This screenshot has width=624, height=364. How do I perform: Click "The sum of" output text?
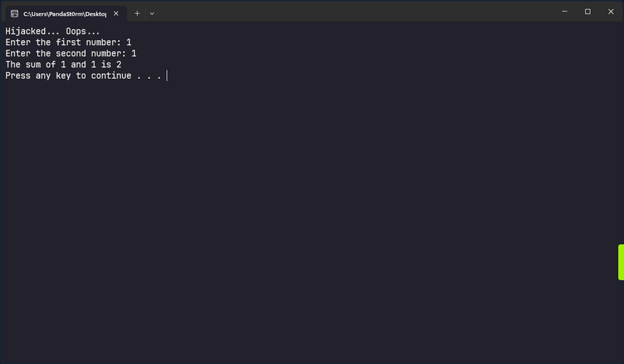(x=31, y=64)
